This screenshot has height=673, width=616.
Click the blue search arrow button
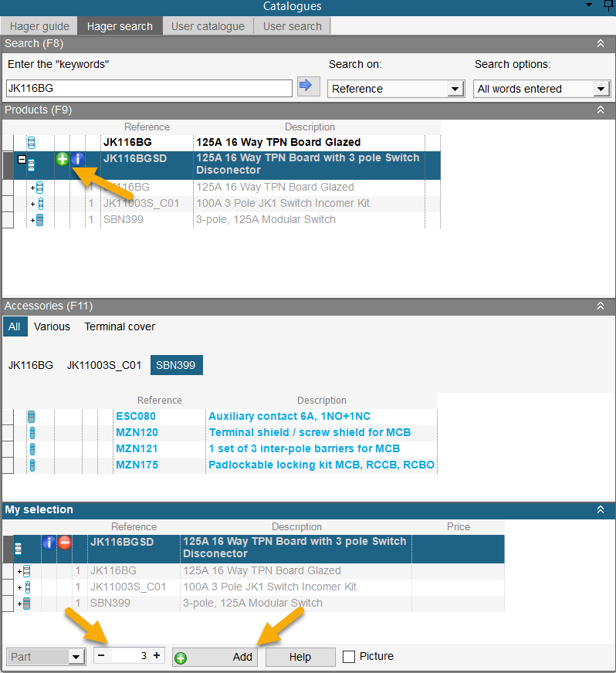(x=309, y=86)
